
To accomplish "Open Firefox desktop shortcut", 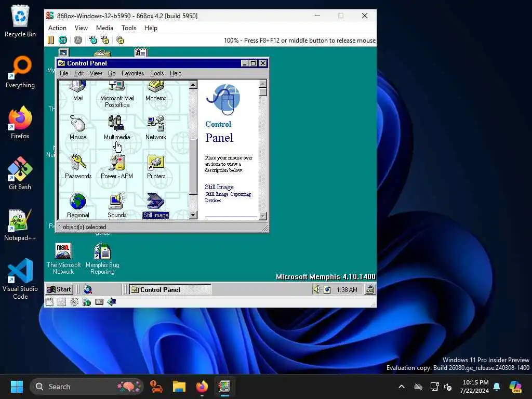I will click(x=20, y=123).
